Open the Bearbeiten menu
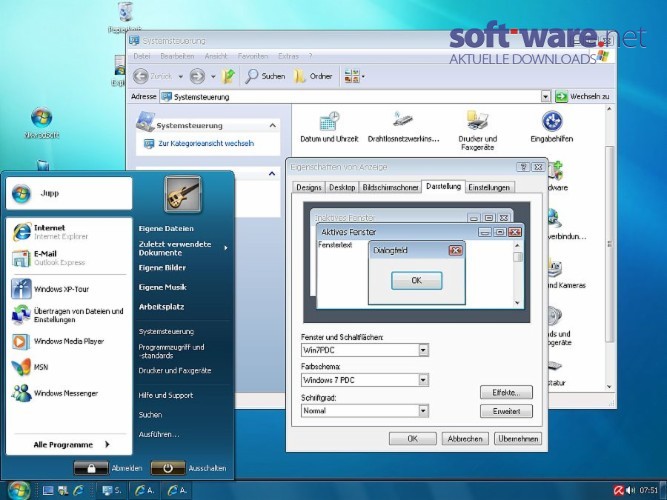This screenshot has height=500, width=667. point(177,56)
